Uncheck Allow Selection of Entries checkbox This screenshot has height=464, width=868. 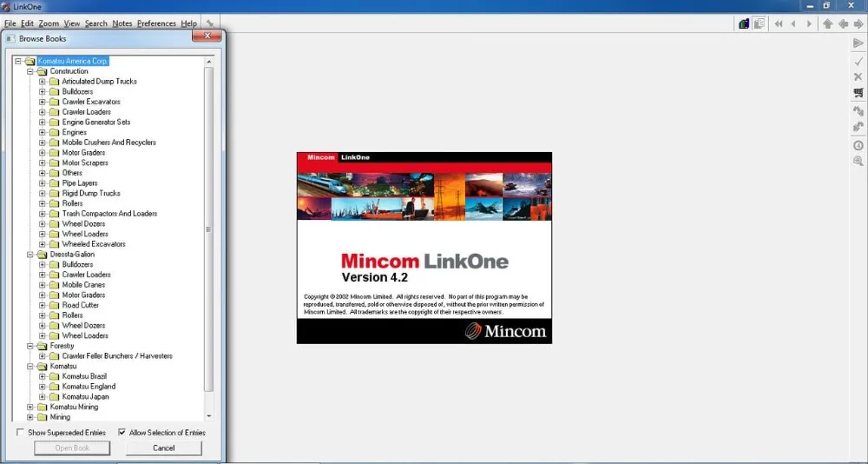[x=122, y=433]
